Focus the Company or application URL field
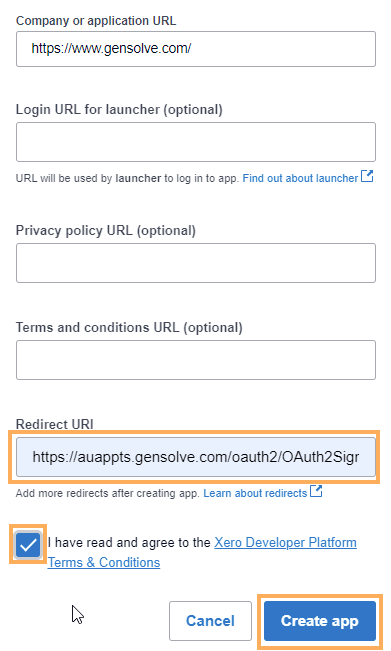Viewport: 391px width, 651px height. coord(196,49)
